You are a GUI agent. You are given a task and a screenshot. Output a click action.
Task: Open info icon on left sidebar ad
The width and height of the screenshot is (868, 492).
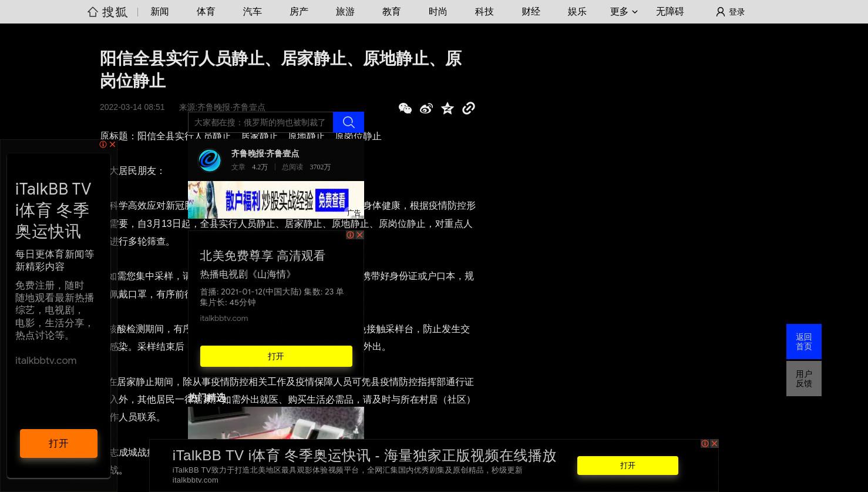103,144
